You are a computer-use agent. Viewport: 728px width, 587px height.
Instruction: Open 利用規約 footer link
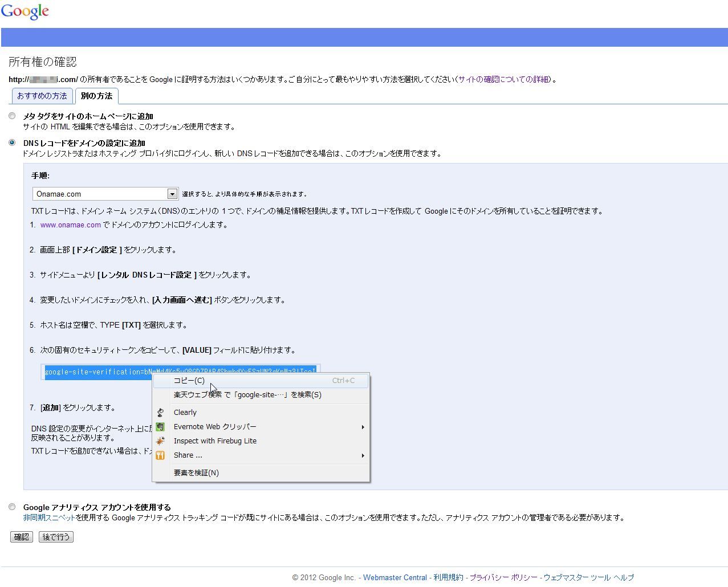point(448,577)
